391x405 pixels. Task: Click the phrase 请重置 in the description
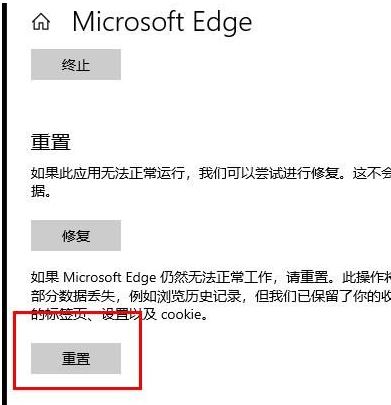[307, 277]
